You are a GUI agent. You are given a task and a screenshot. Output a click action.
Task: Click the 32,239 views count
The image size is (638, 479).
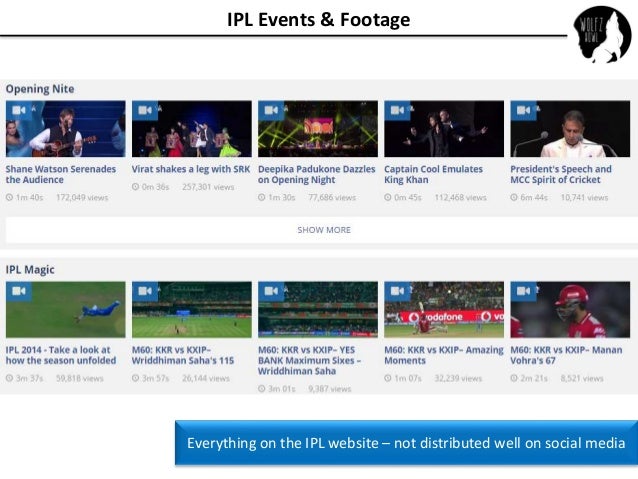[458, 378]
